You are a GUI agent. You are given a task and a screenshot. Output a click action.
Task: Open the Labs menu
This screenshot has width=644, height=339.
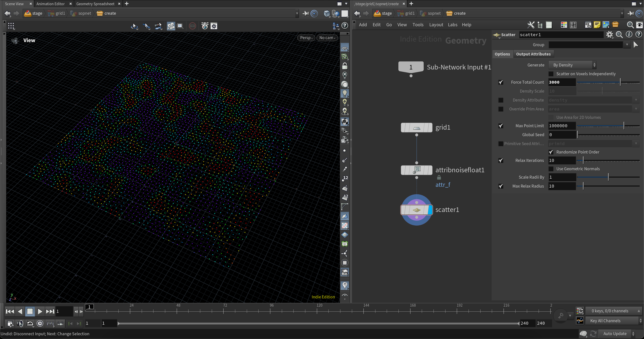coord(452,25)
